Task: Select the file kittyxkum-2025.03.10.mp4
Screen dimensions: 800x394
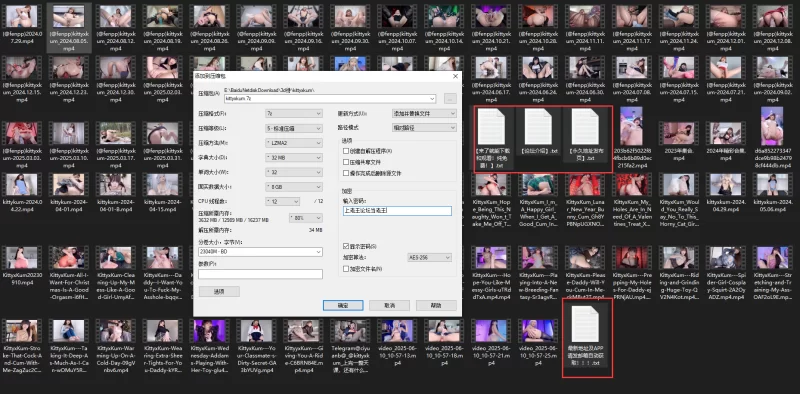Action: [x=69, y=145]
